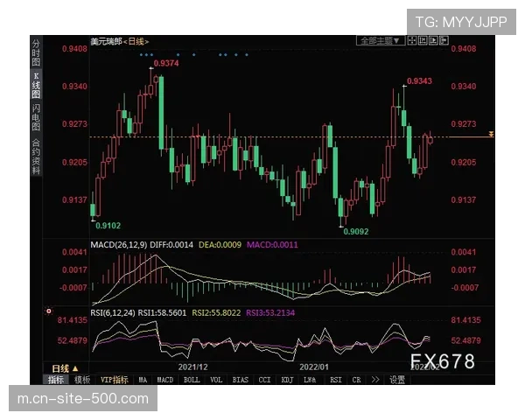Screen dimensions: 525x420
Task: Toggle the BOLL indicator
Action: point(192,380)
